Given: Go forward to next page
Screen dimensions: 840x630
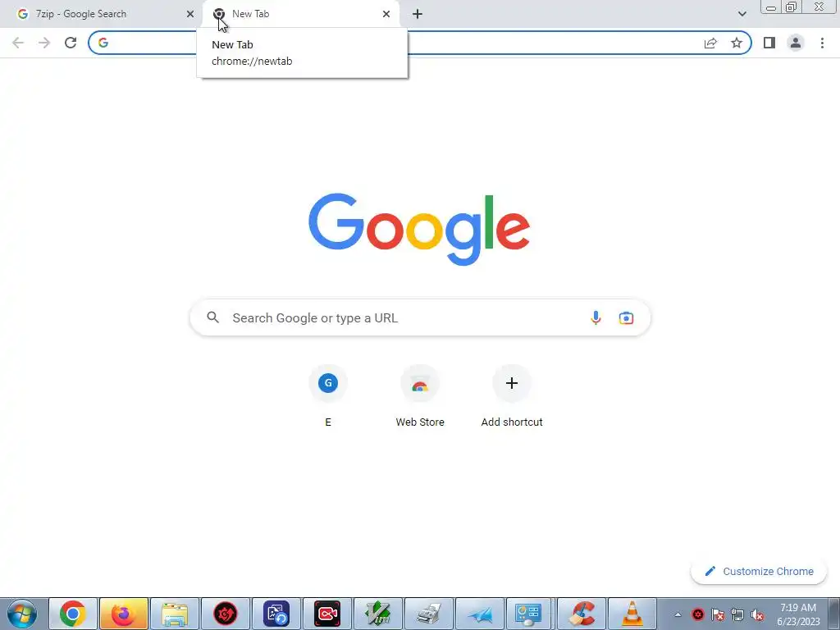Looking at the screenshot, I should click(44, 43).
